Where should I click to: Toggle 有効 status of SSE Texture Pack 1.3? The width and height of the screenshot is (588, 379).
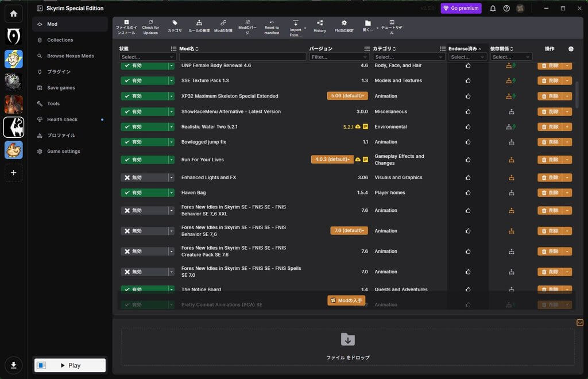(144, 80)
